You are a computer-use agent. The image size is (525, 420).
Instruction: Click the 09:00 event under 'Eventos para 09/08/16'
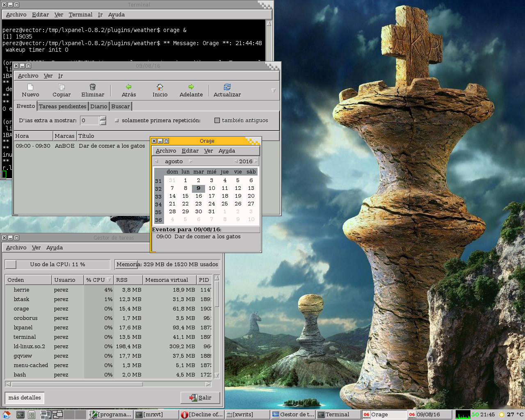[199, 237]
